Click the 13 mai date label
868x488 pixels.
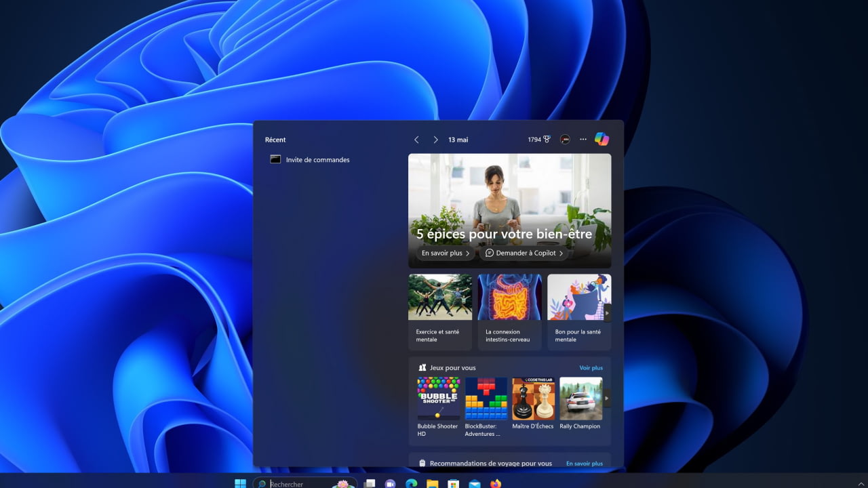458,140
